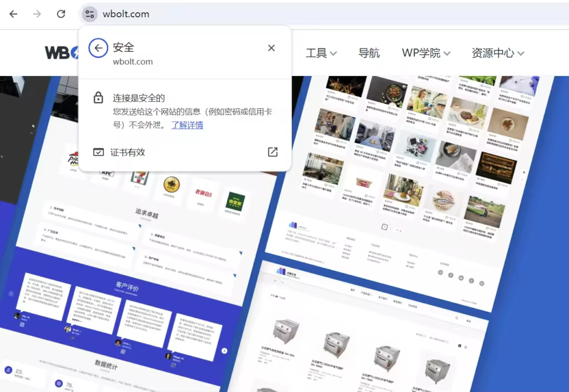Go back with the browser back arrow
569x392 pixels.
pyautogui.click(x=13, y=14)
